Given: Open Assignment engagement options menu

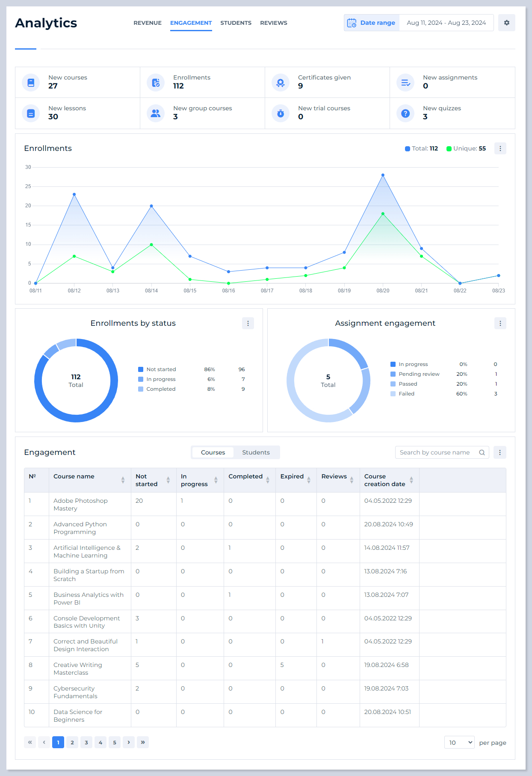Looking at the screenshot, I should point(500,323).
